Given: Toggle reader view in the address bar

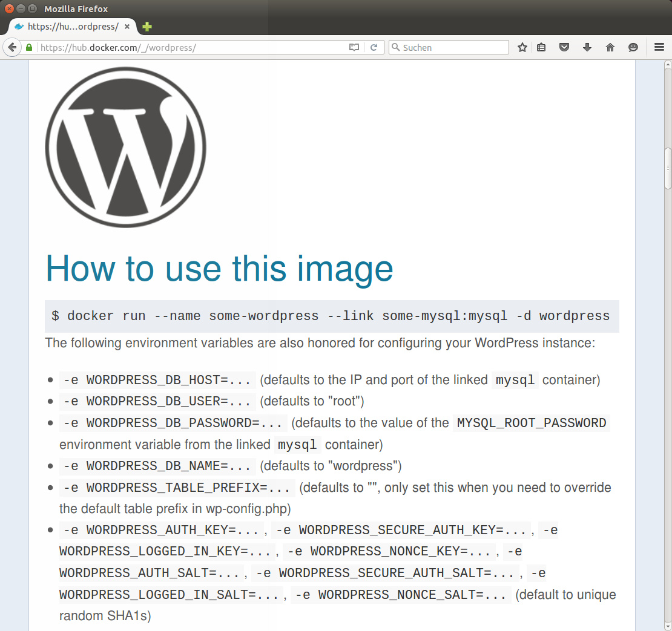Looking at the screenshot, I should tap(354, 47).
